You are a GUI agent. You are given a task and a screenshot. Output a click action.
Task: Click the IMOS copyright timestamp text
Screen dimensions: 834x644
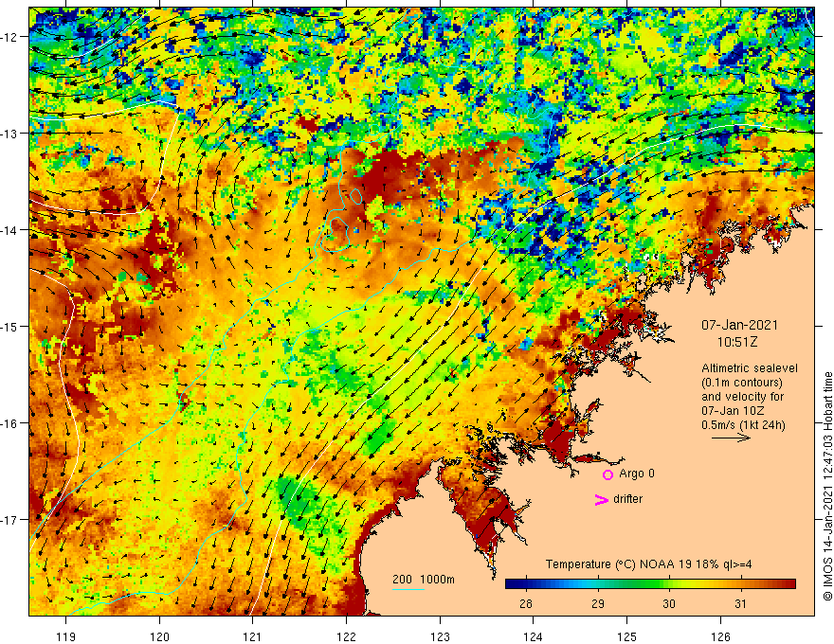pyautogui.click(x=827, y=486)
